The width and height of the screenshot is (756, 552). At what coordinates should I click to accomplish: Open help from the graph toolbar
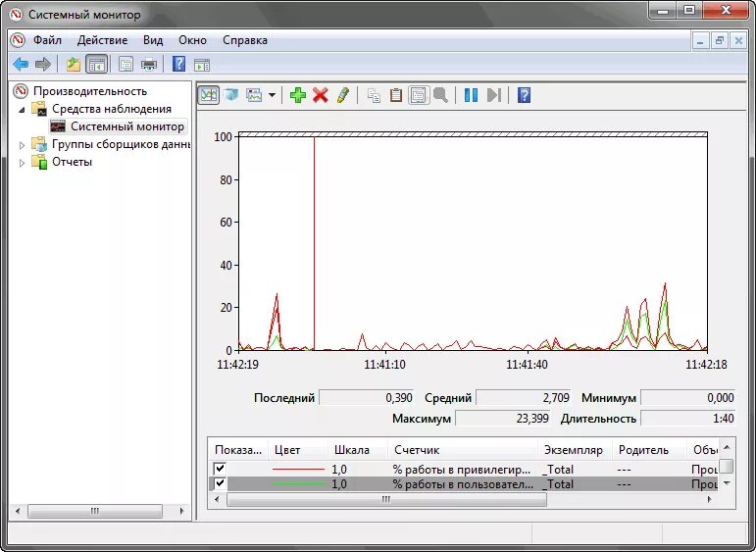coord(524,95)
